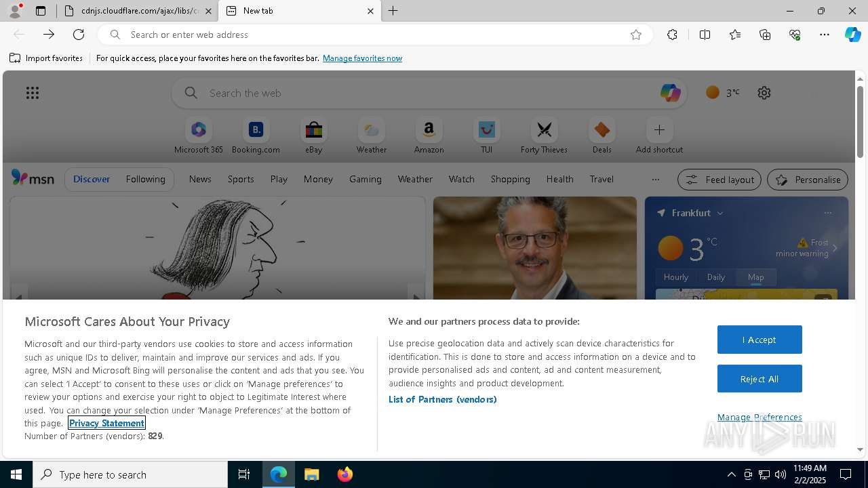The width and height of the screenshot is (868, 488).
Task: Click the Personalise button
Action: [x=808, y=180]
